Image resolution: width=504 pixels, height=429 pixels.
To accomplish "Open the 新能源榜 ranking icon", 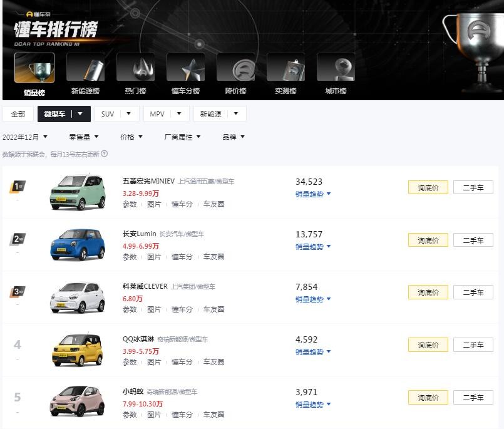I will coord(85,68).
